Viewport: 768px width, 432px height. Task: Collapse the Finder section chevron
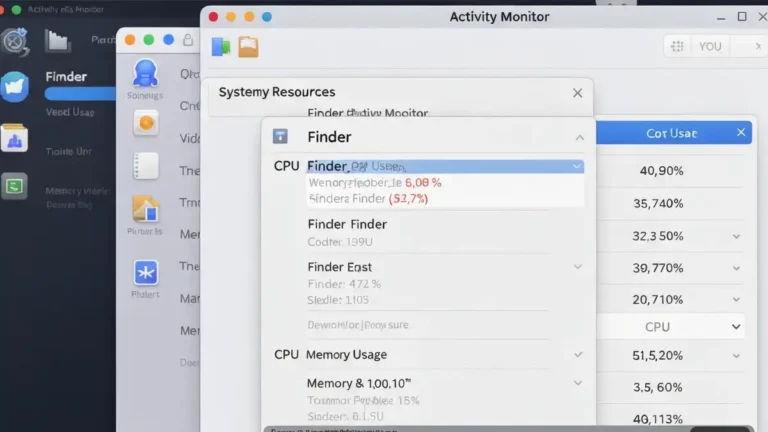coord(579,138)
